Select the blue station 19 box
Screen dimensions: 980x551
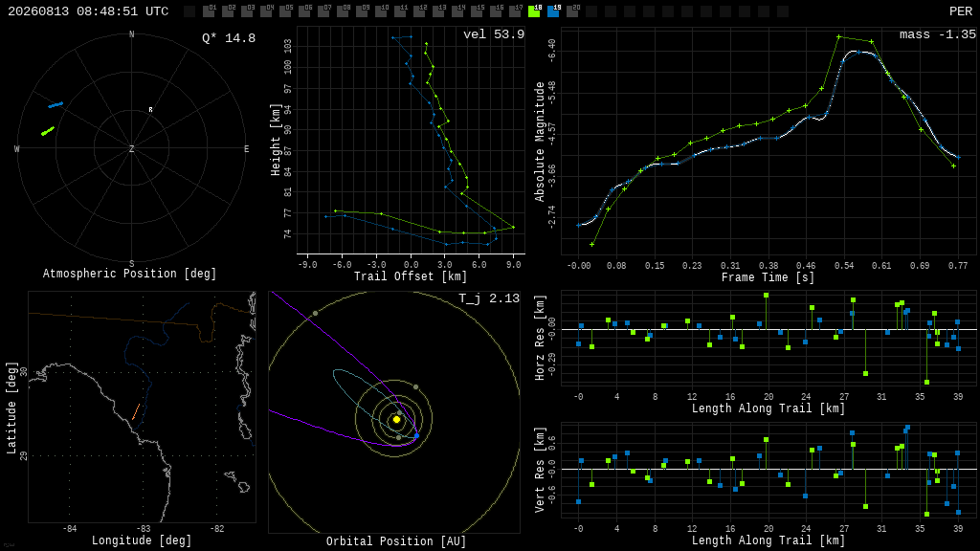(553, 11)
